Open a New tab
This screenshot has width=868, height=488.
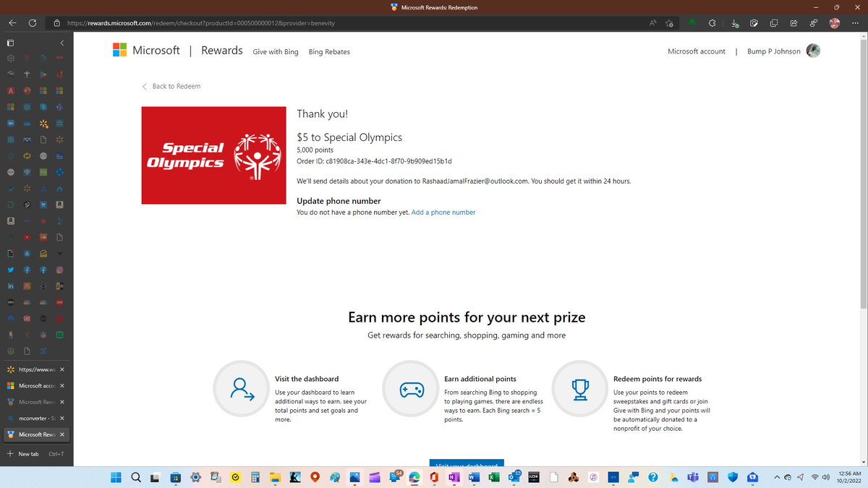pos(35,454)
